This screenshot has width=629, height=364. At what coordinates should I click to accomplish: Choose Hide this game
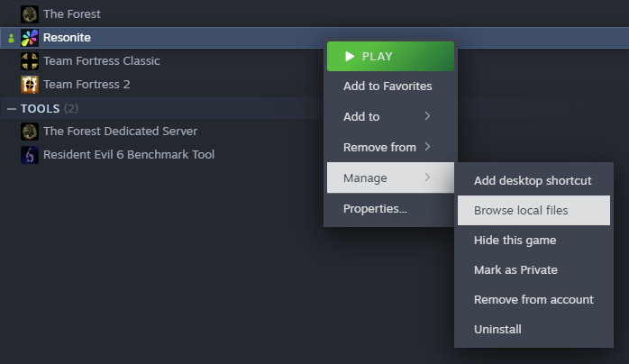point(515,241)
